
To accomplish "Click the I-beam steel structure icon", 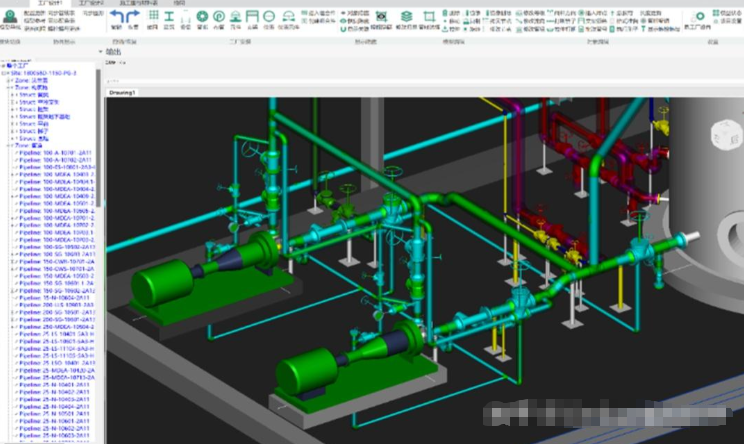I will 169,16.
